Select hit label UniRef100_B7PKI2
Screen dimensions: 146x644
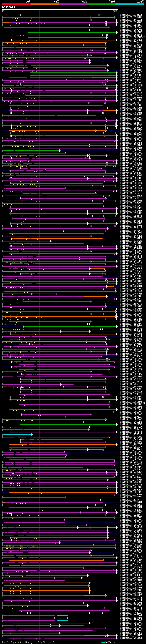pos(131,228)
